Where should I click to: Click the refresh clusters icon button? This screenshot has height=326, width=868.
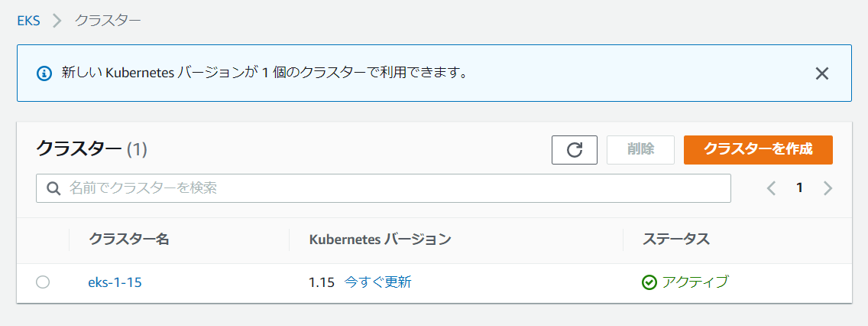click(x=575, y=150)
